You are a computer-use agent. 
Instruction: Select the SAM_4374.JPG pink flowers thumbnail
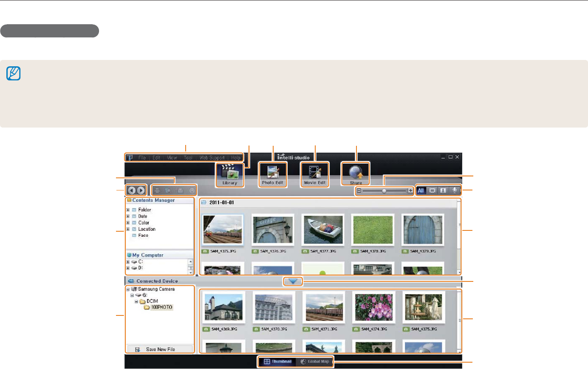pos(375,307)
